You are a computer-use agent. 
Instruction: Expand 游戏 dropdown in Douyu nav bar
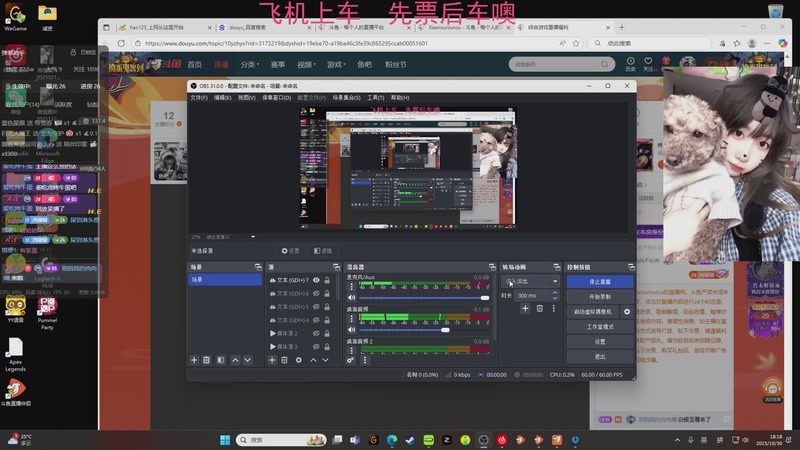336,64
